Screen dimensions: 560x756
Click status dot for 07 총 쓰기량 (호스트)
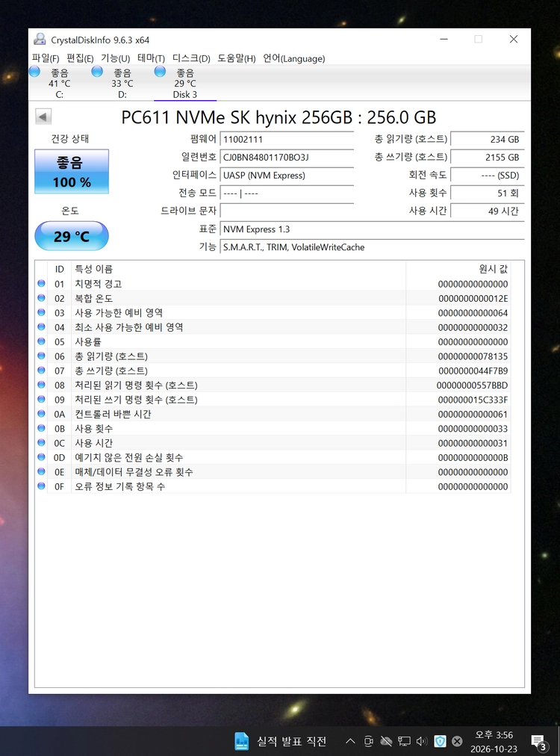pos(42,371)
